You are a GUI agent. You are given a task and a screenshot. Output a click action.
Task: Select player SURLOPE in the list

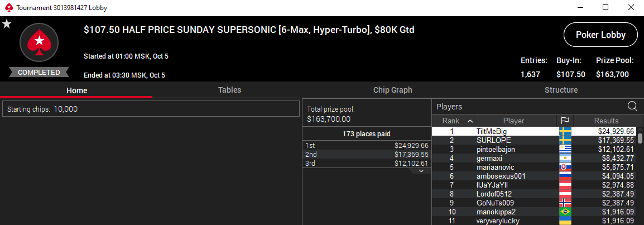[493, 140]
